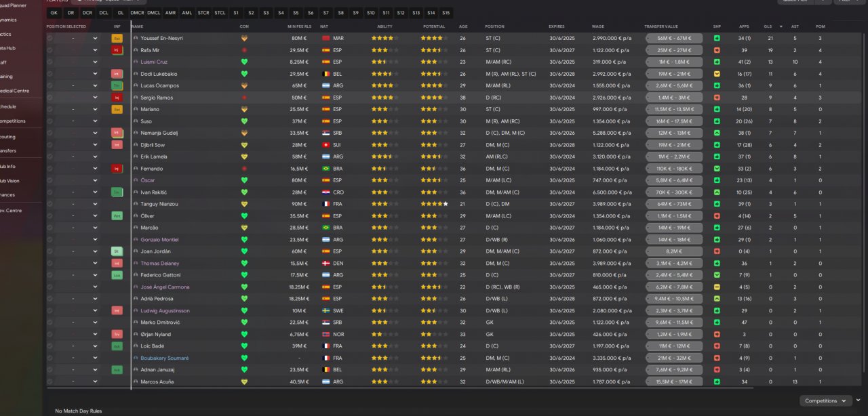Toggle selection circle for Marcos Acuña
The width and height of the screenshot is (868, 416).
pos(50,382)
